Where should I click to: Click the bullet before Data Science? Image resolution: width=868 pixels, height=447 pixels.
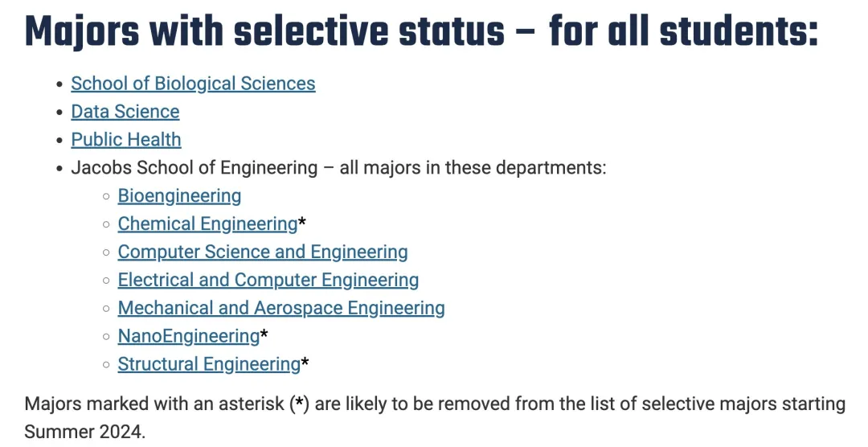(x=59, y=113)
